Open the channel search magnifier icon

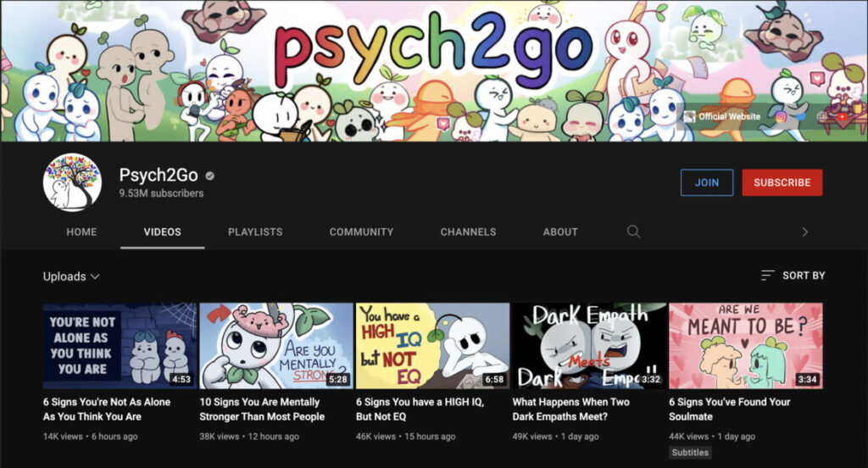coord(633,231)
